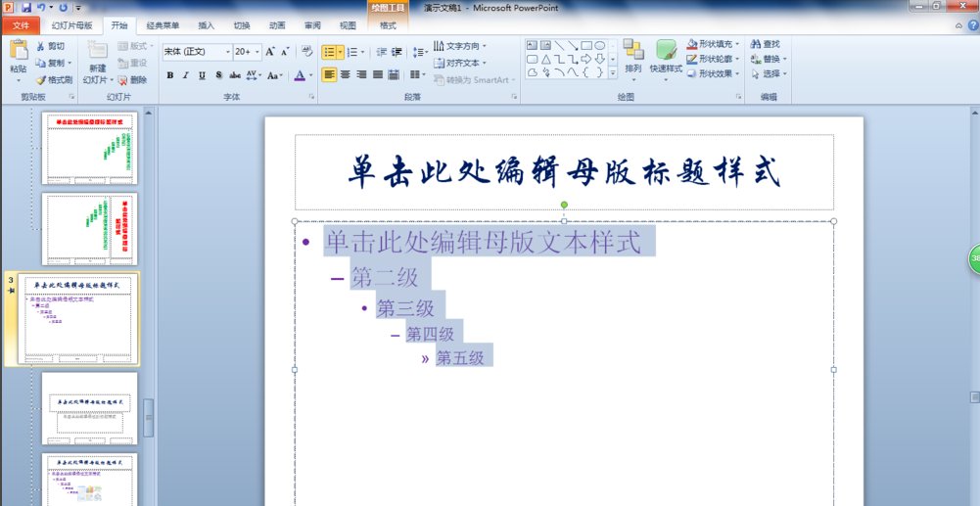Open Shape Effects (形状效果) menu
Viewport: 980px width, 506px height.
[x=713, y=73]
